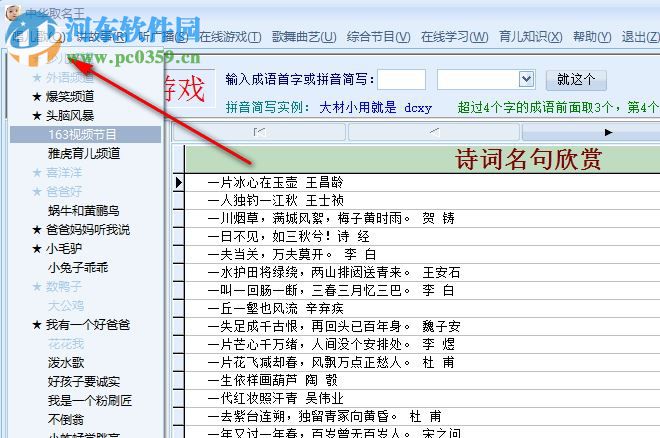Image resolution: width=660 pixels, height=438 pixels.
Task: Select row 一叫一回肠一断 李白
Action: (x=423, y=290)
